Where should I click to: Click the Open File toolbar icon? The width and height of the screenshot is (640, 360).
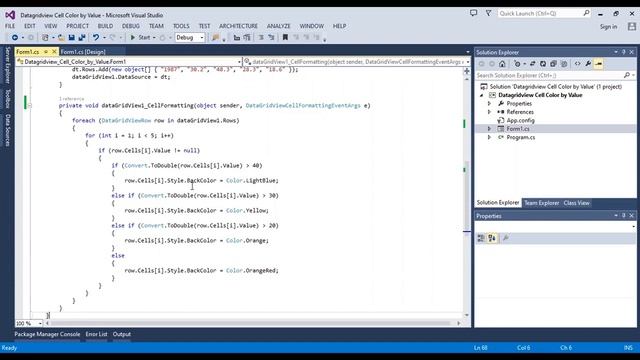[x=61, y=38]
